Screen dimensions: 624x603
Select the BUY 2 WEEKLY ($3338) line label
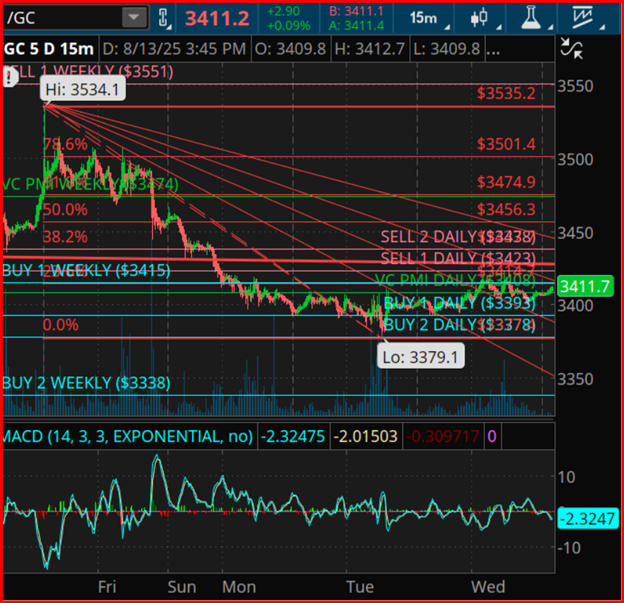(86, 383)
